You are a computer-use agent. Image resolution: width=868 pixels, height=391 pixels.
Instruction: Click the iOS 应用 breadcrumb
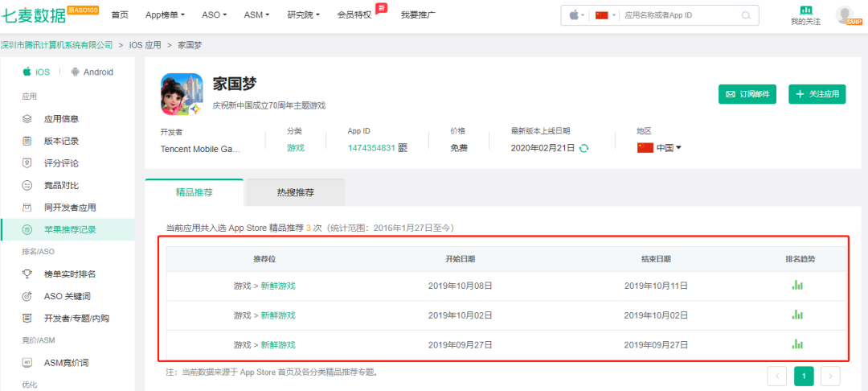click(x=145, y=45)
